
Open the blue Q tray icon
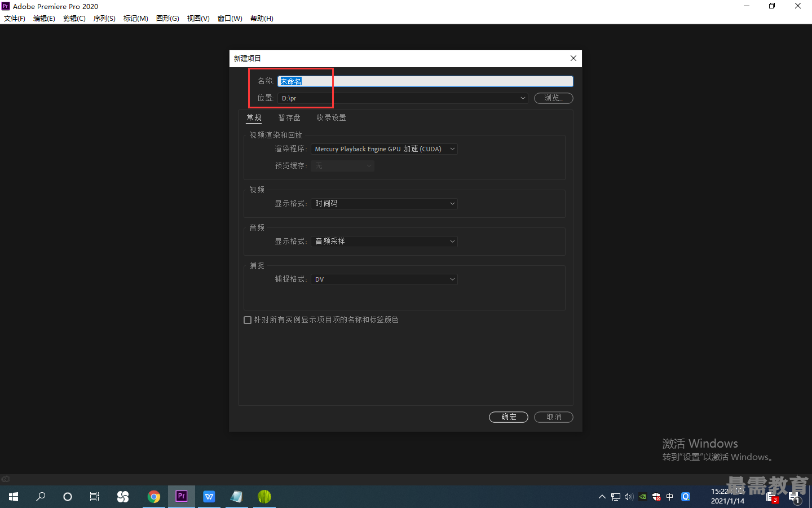click(686, 497)
